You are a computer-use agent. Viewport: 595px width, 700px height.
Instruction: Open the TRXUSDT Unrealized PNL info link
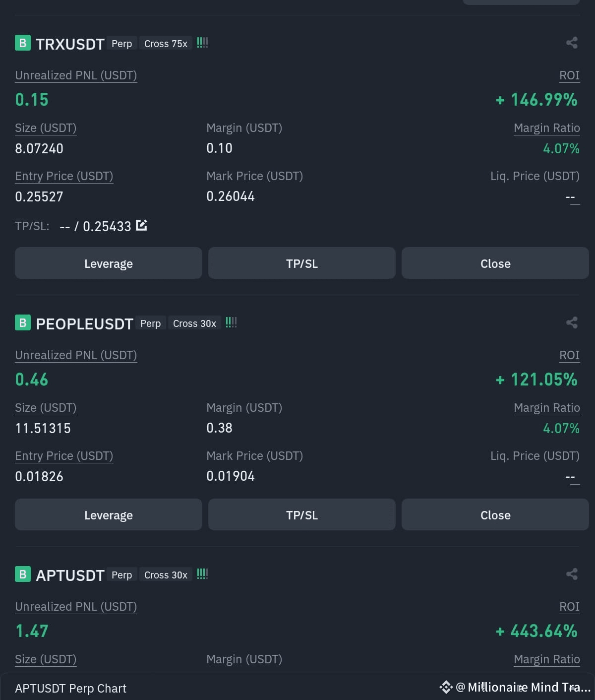[x=76, y=75]
